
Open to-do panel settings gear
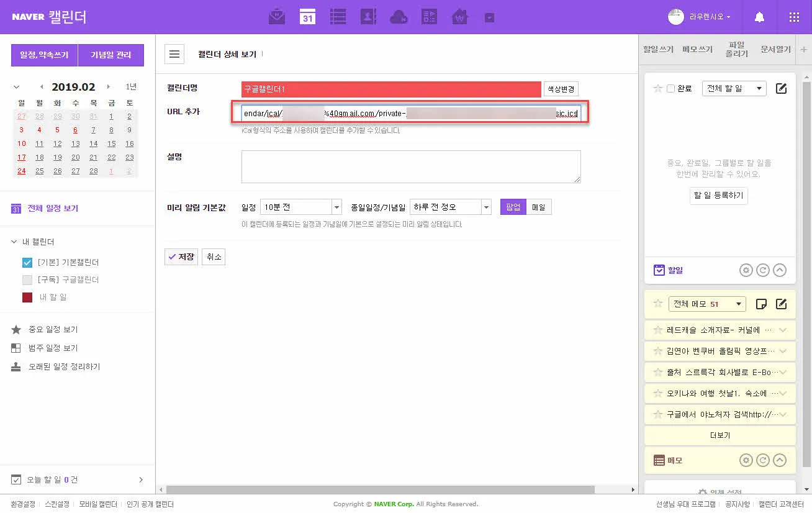(746, 270)
